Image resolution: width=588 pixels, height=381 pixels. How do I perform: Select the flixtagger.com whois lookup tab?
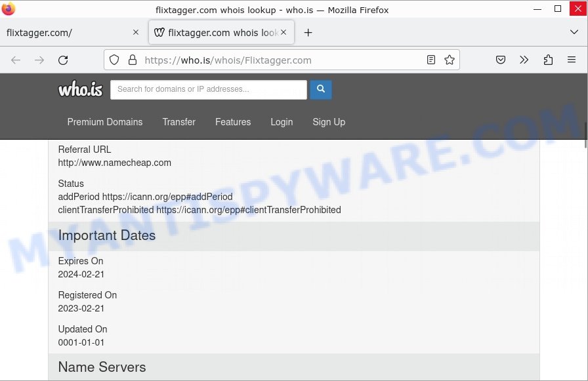[221, 33]
